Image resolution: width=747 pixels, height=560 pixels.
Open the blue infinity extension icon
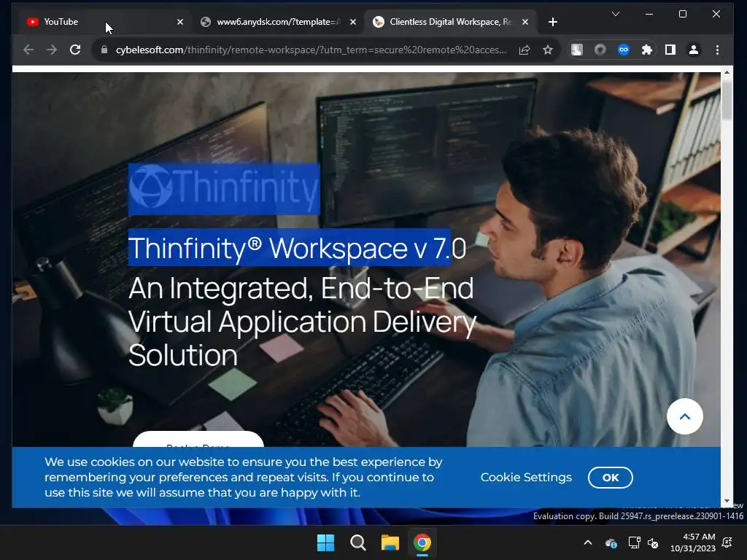624,50
